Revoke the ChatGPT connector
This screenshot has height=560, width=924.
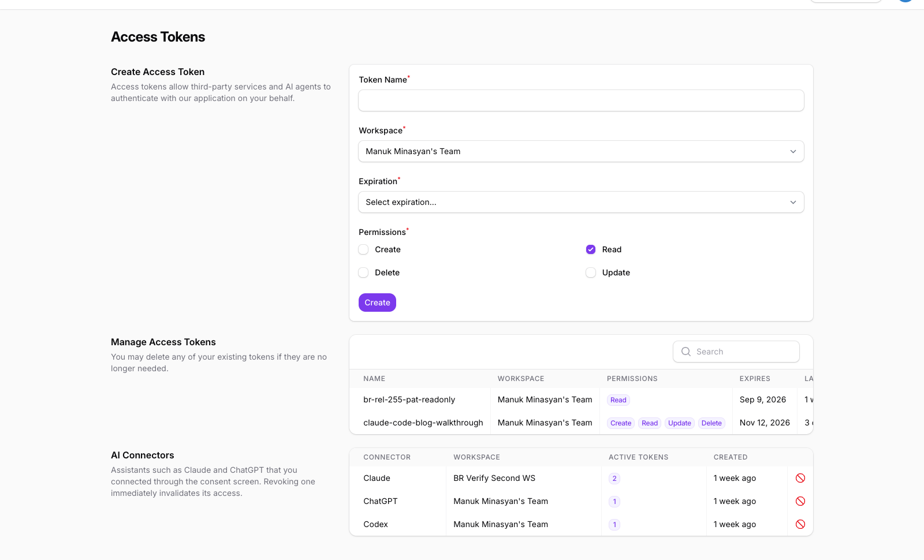800,501
